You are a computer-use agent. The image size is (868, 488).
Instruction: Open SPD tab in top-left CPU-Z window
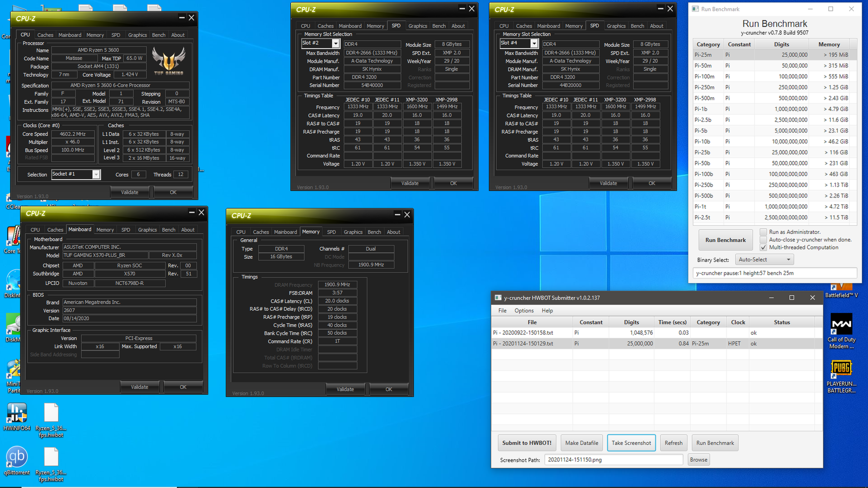(116, 35)
